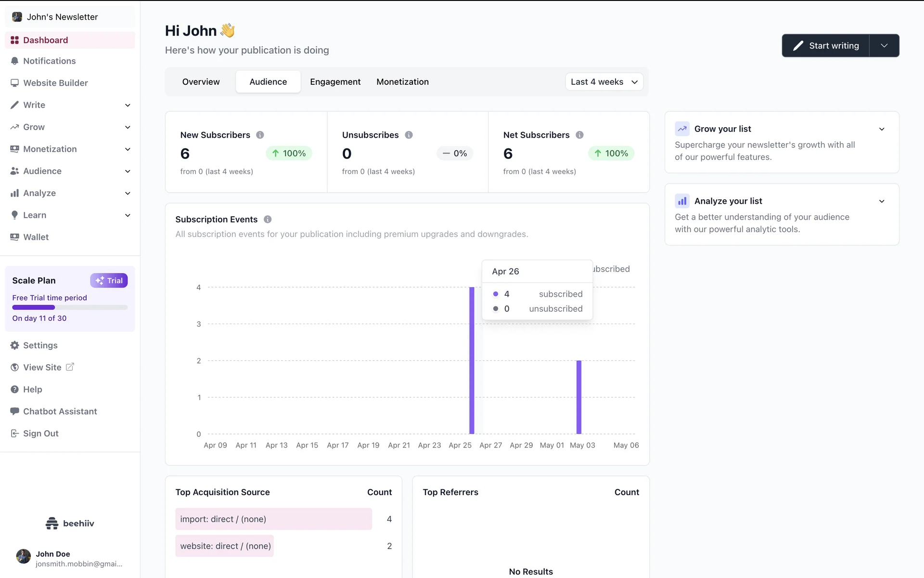Click the free trial progress bar
The height and width of the screenshot is (578, 924).
click(70, 307)
